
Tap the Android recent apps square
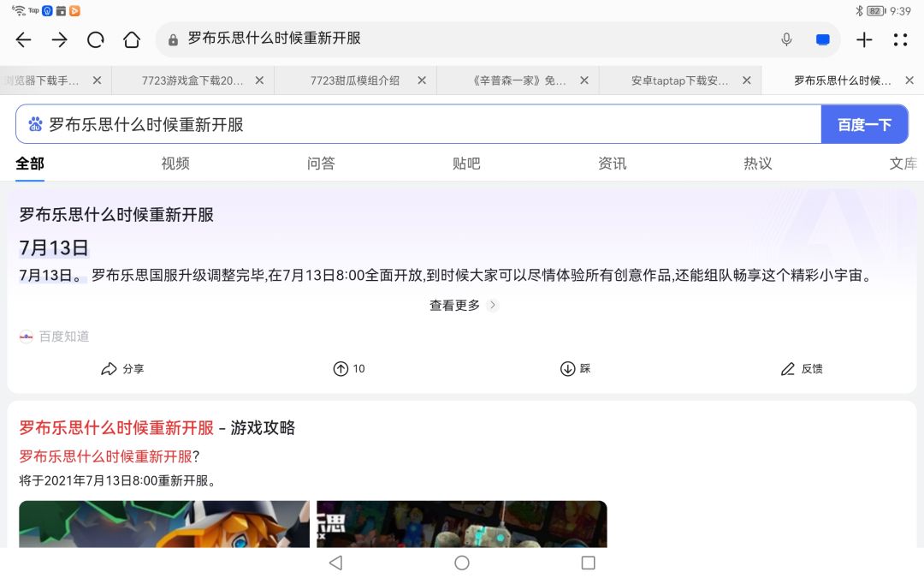point(588,563)
